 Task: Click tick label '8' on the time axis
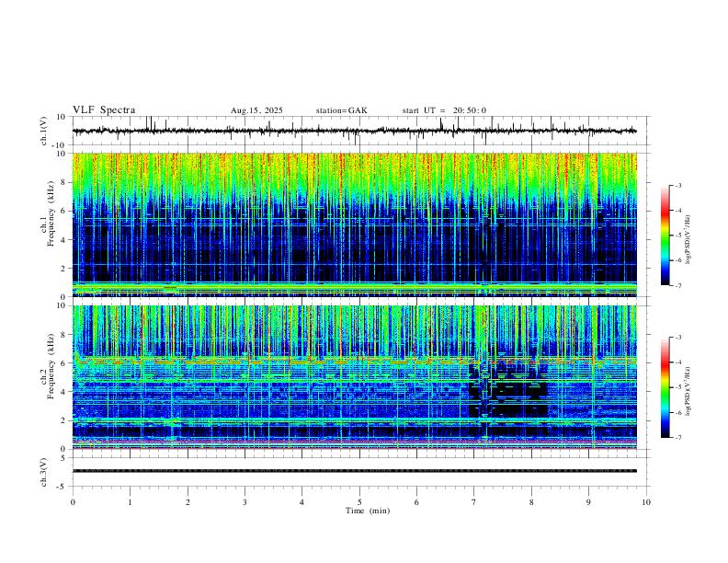[x=531, y=502]
